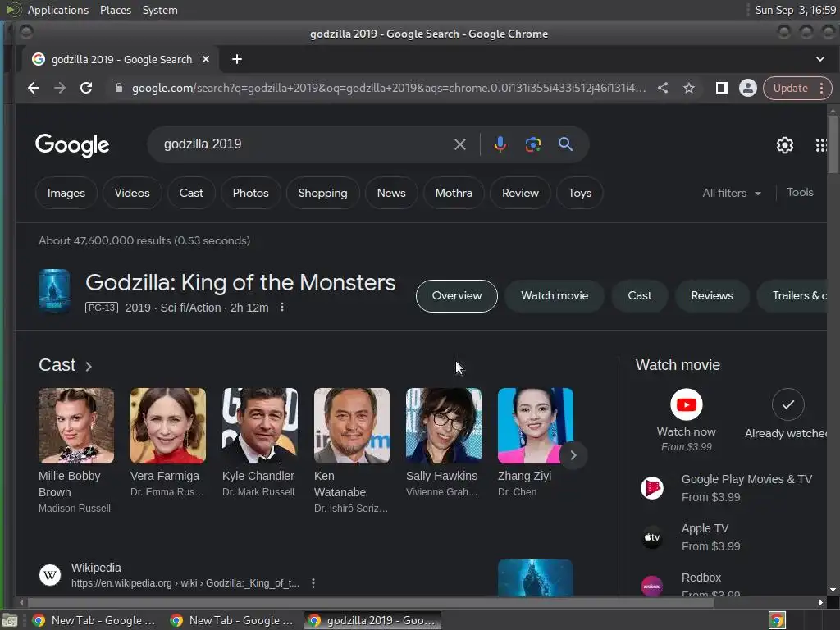The height and width of the screenshot is (630, 840).
Task: Open the Wikipedia Godzilla result link
Action: pyautogui.click(x=185, y=583)
